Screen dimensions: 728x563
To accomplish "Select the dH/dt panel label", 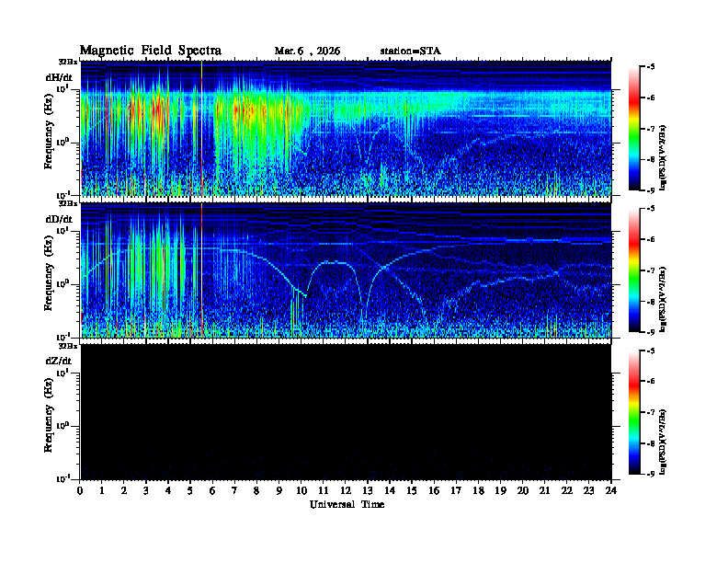I will (x=59, y=77).
